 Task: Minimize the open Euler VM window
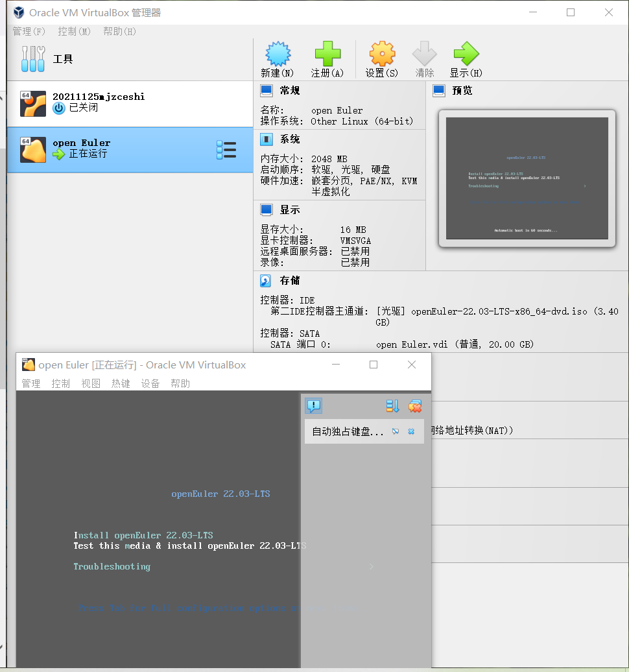click(x=336, y=365)
